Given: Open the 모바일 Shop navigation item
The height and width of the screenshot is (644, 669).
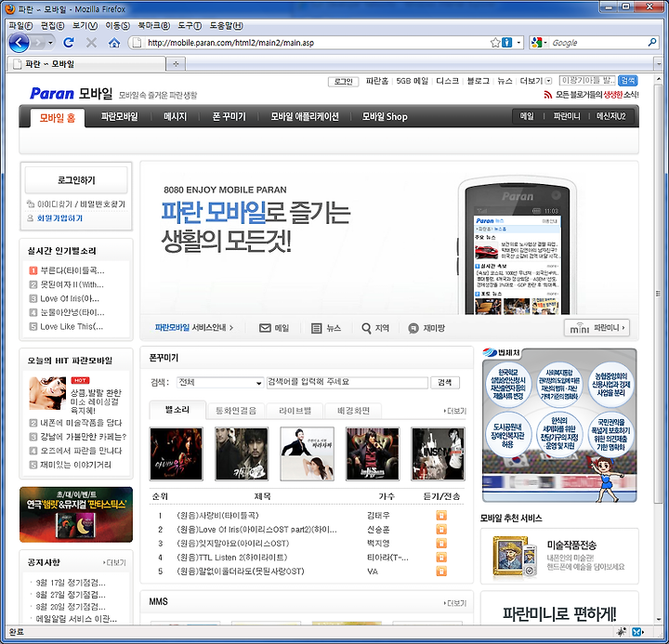Looking at the screenshot, I should coord(385,116).
